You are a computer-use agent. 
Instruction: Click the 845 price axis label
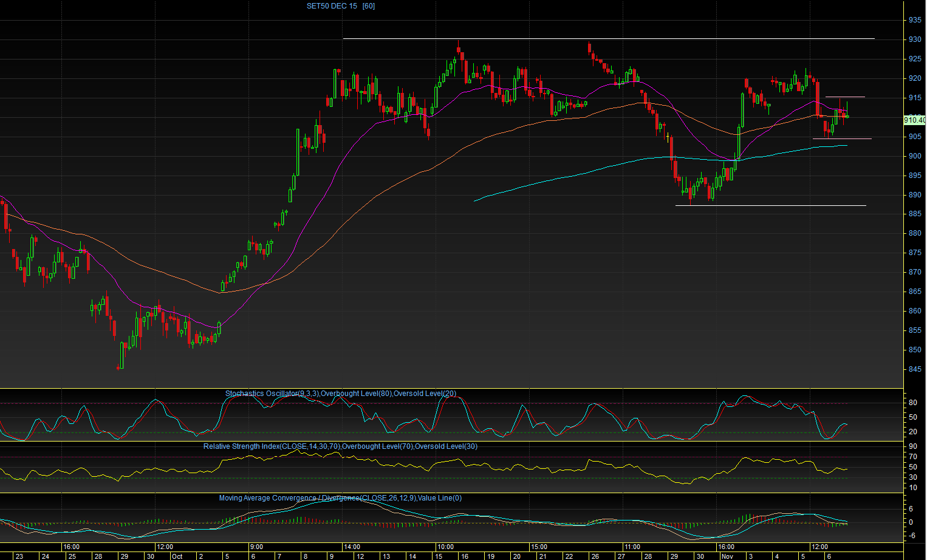click(915, 369)
